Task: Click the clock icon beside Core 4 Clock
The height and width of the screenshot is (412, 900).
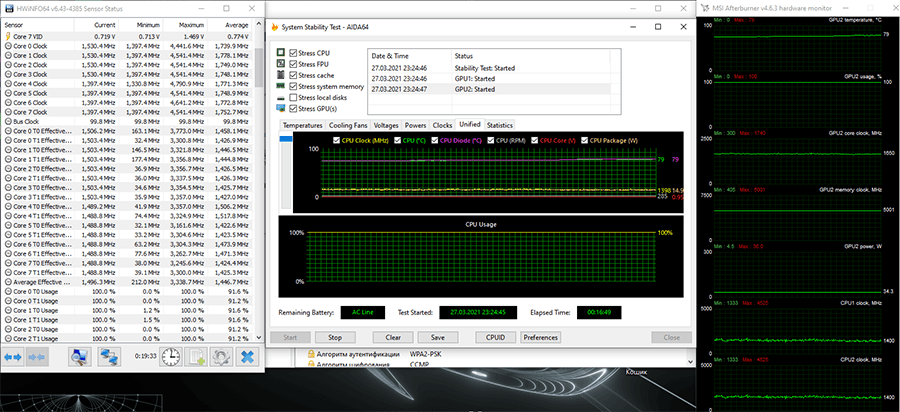Action: point(8,84)
